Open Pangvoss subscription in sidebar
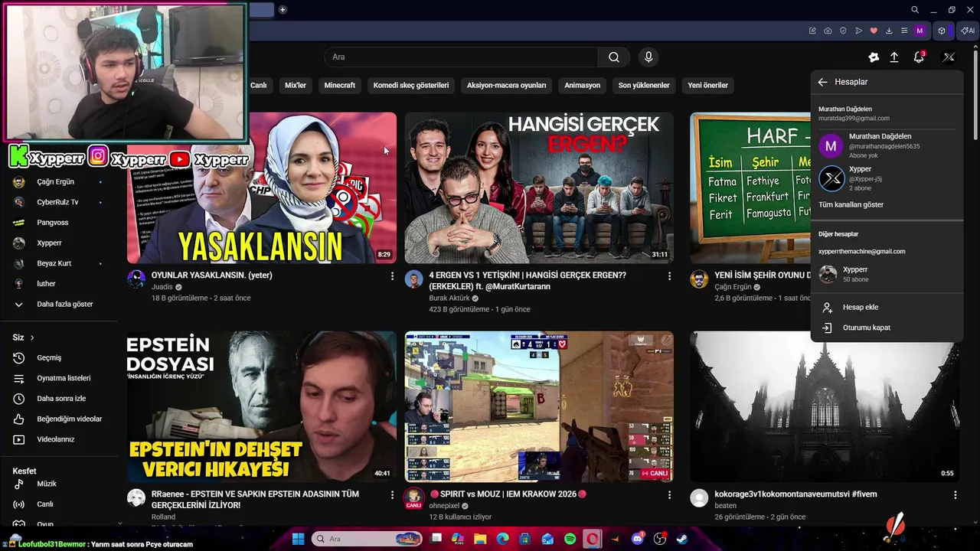This screenshot has width=980, height=551. 52,222
